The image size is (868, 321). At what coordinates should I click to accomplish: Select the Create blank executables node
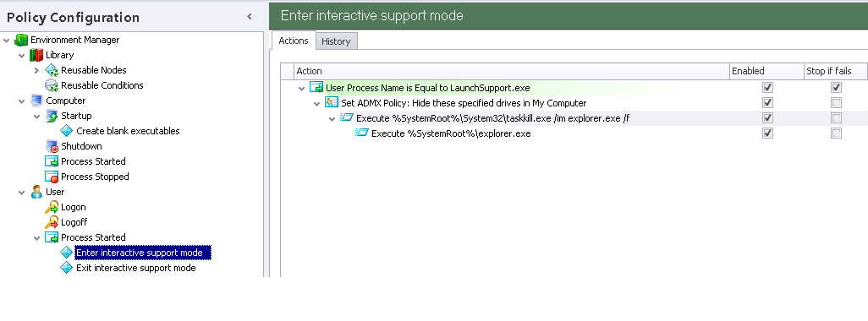[128, 131]
